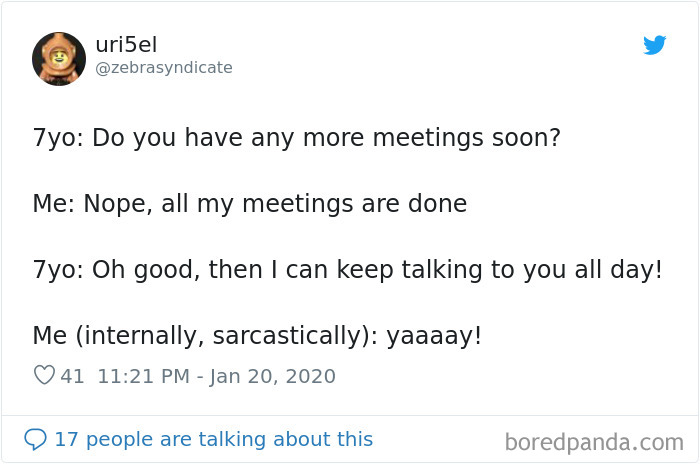
Task: Visit the @zebrasyndicate handle
Action: coord(164,68)
